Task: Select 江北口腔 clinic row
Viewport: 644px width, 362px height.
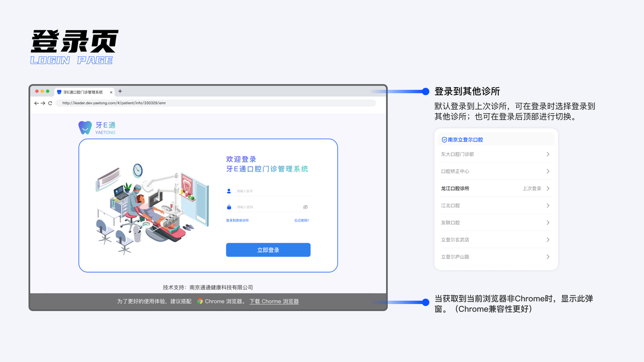Action: click(x=496, y=206)
